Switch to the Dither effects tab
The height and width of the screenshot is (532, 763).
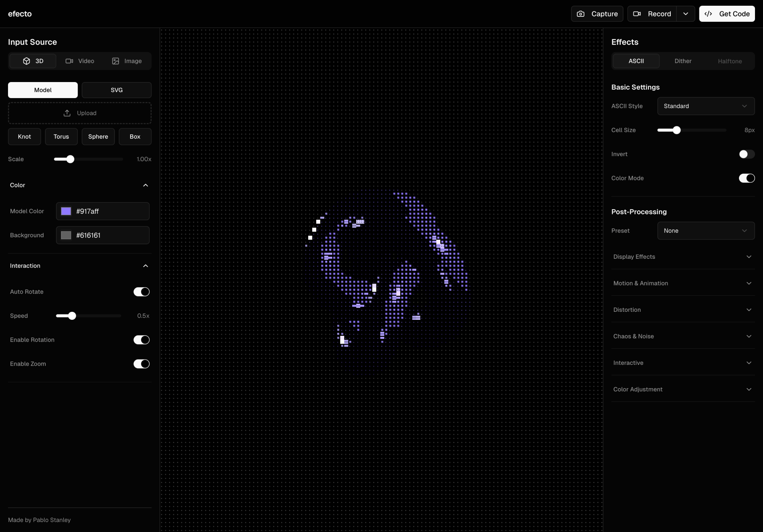click(x=683, y=61)
